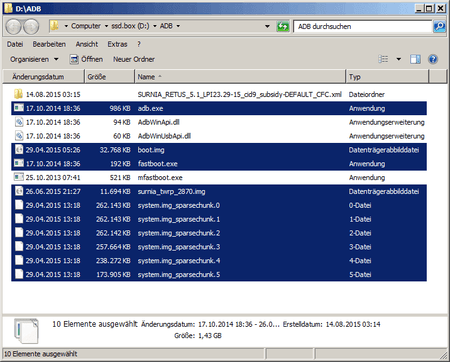Click the window resize grip in status bar corner
The image size is (450, 362).
443,355
